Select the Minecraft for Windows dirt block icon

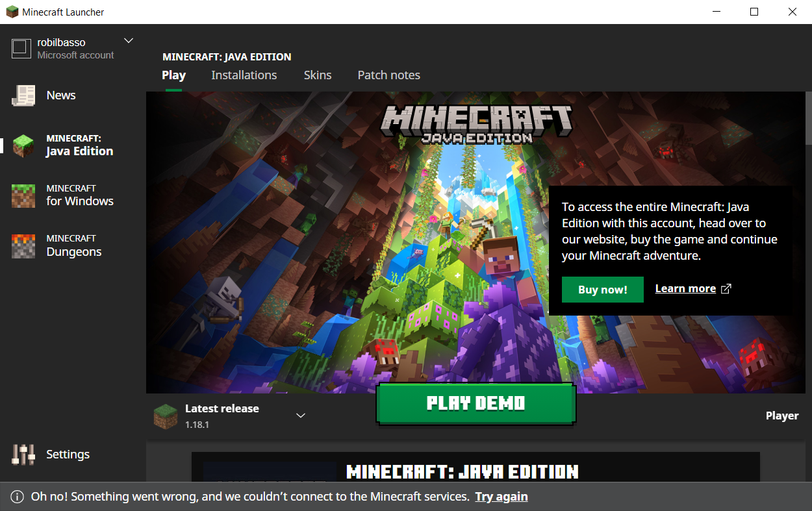23,195
